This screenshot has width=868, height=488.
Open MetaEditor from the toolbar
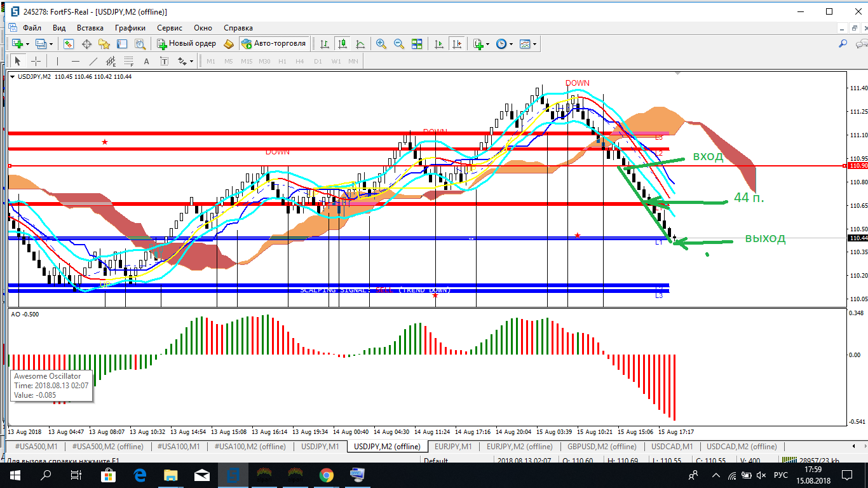229,44
